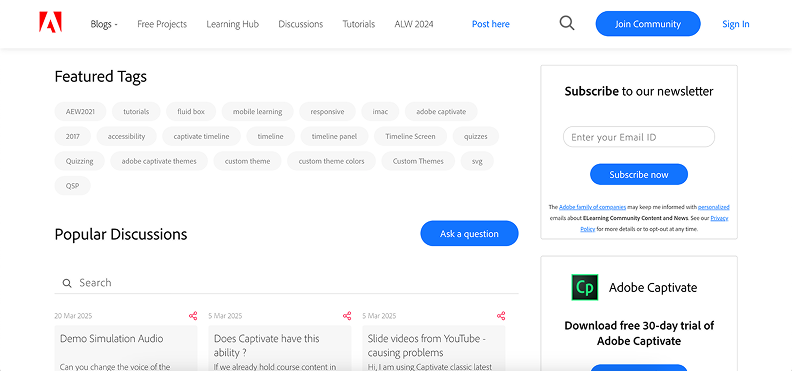The width and height of the screenshot is (792, 371).
Task: Click the discussions search magnifier icon
Action: [67, 283]
